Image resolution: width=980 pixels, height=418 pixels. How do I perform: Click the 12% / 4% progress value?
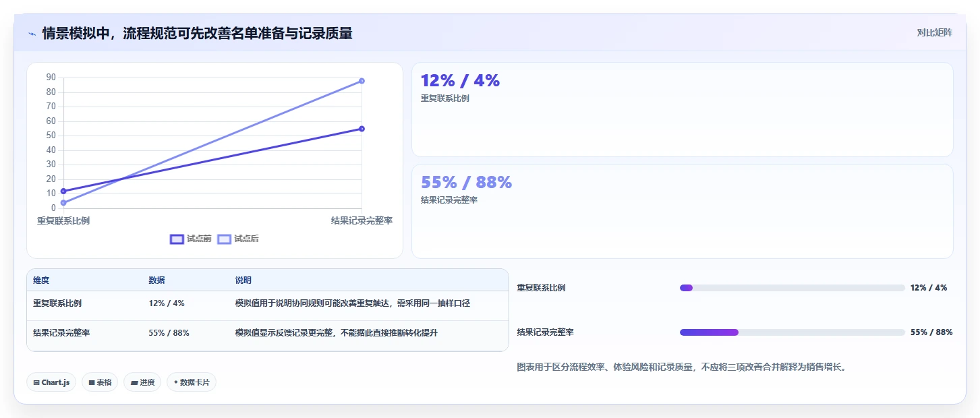tap(929, 288)
